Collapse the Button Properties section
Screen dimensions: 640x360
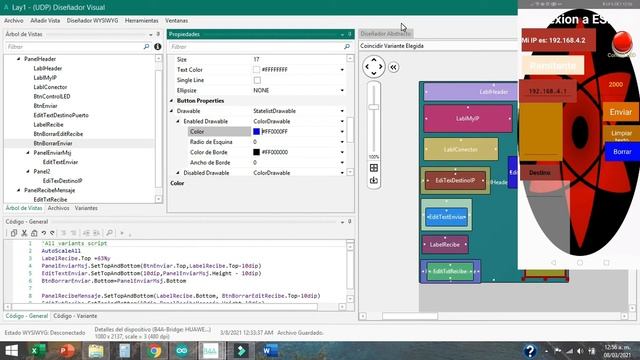pos(171,100)
